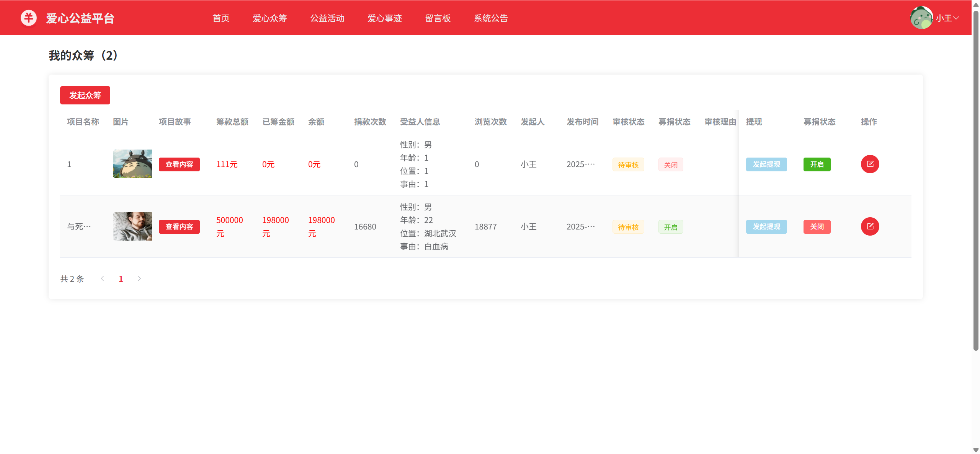980x454 pixels.
Task: Click the platform logo icon
Action: pos(29,18)
